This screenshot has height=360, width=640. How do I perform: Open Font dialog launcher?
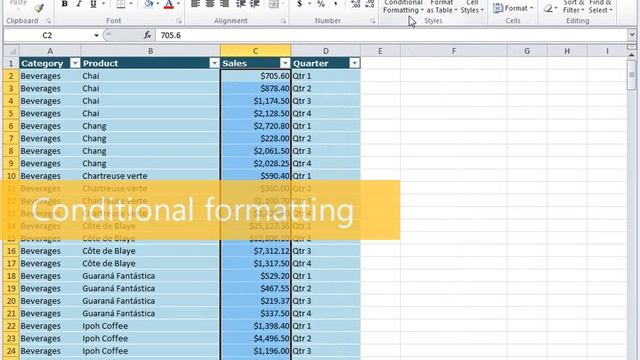click(179, 21)
